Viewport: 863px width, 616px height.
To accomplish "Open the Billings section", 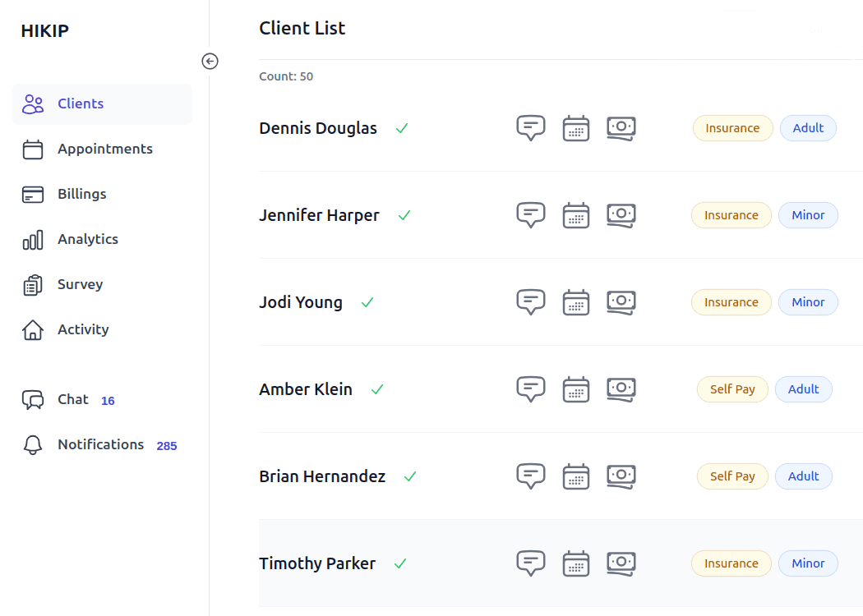I will (103, 194).
